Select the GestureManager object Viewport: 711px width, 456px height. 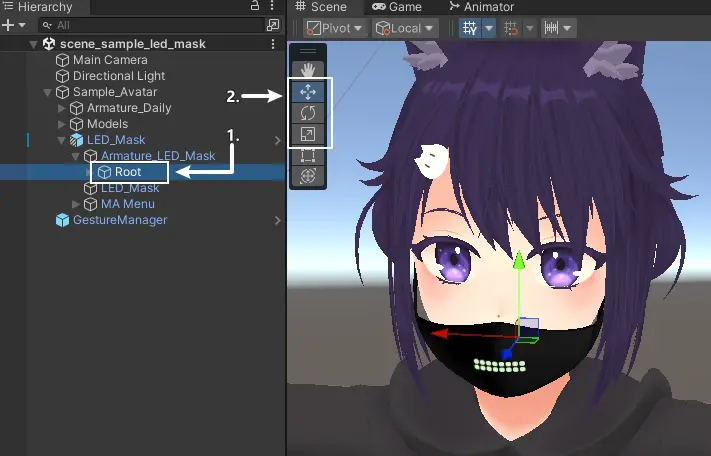click(118, 220)
